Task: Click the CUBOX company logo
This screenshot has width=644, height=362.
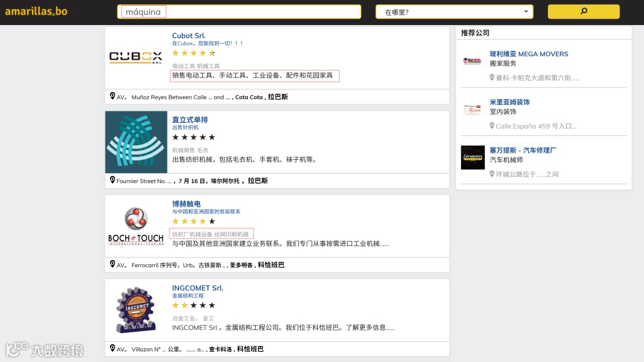Action: pos(136,57)
